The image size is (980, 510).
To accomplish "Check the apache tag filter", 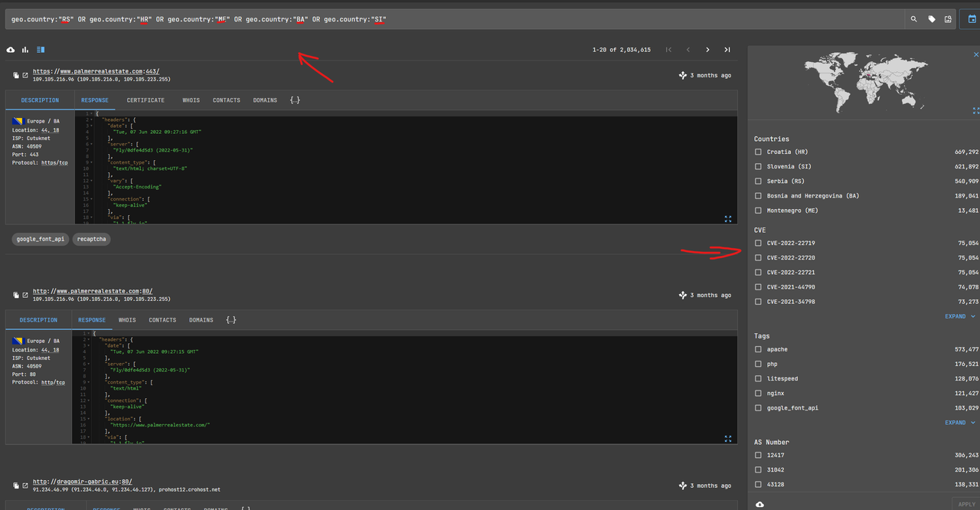I will (758, 349).
